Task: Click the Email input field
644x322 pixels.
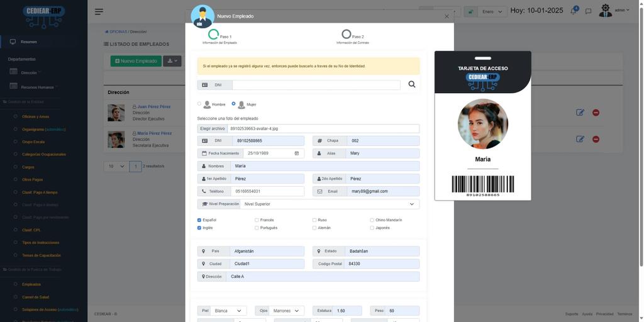Action: 382,191
